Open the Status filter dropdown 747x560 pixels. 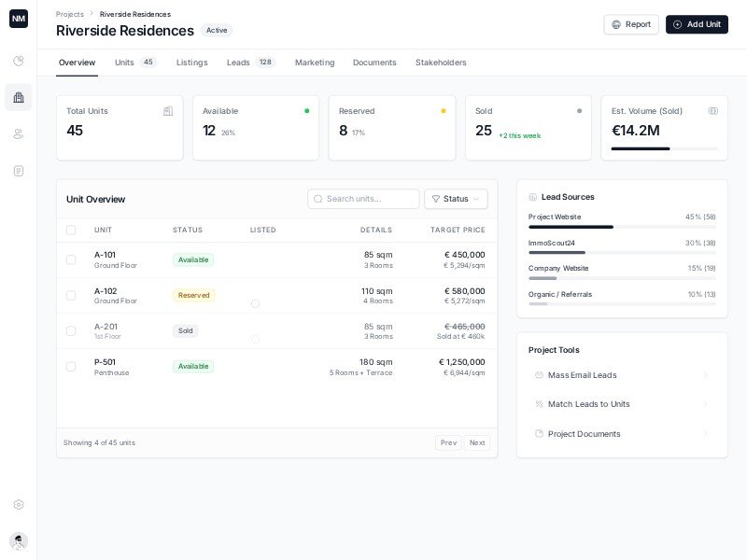(x=456, y=199)
